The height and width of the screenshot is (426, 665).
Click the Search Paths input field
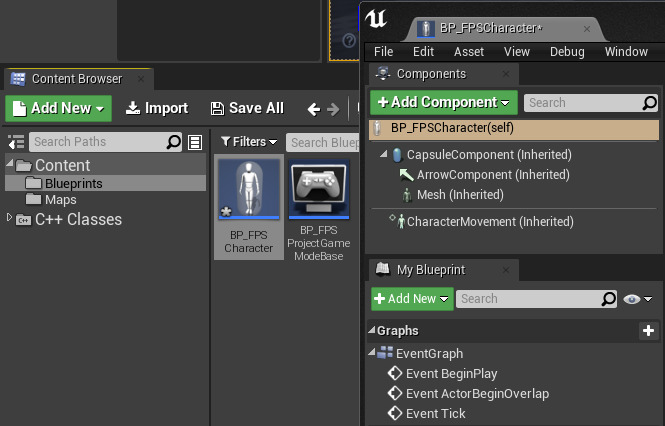pyautogui.click(x=98, y=142)
